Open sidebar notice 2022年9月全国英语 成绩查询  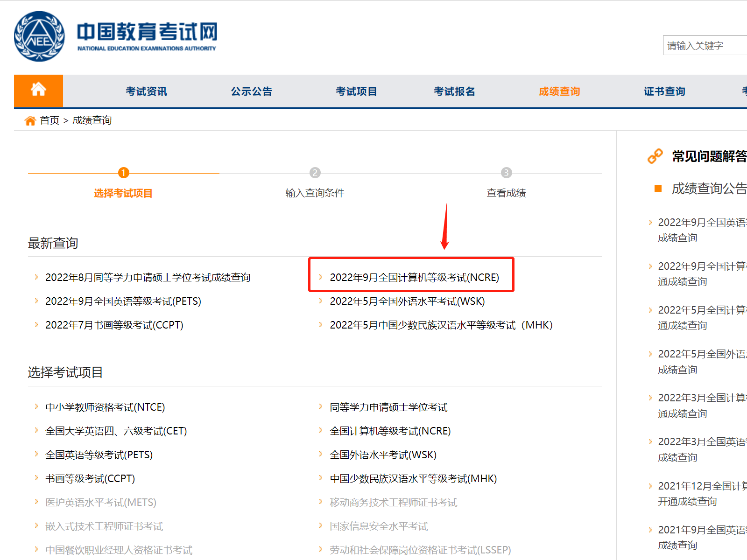point(702,230)
